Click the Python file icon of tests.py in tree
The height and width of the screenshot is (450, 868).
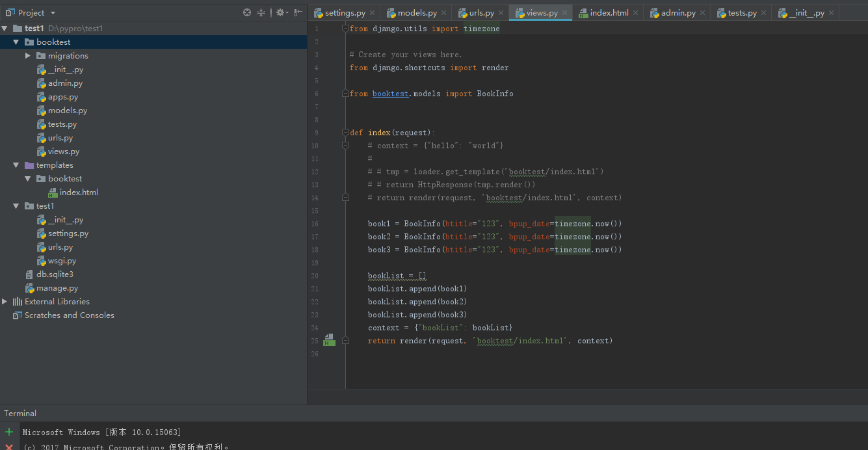tap(42, 124)
